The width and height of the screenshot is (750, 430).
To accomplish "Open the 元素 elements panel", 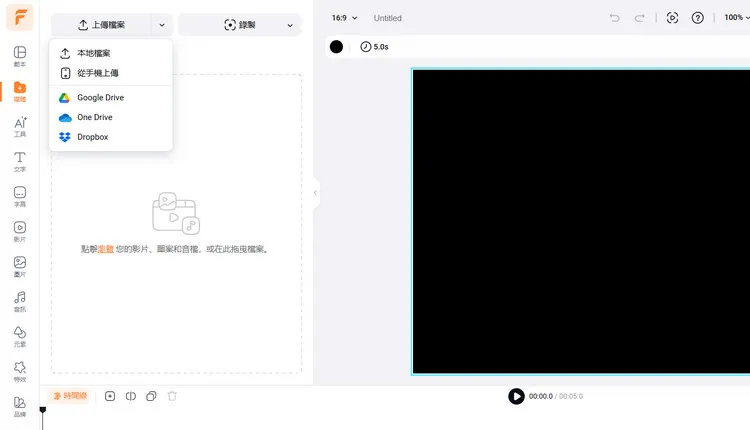I will point(20,336).
